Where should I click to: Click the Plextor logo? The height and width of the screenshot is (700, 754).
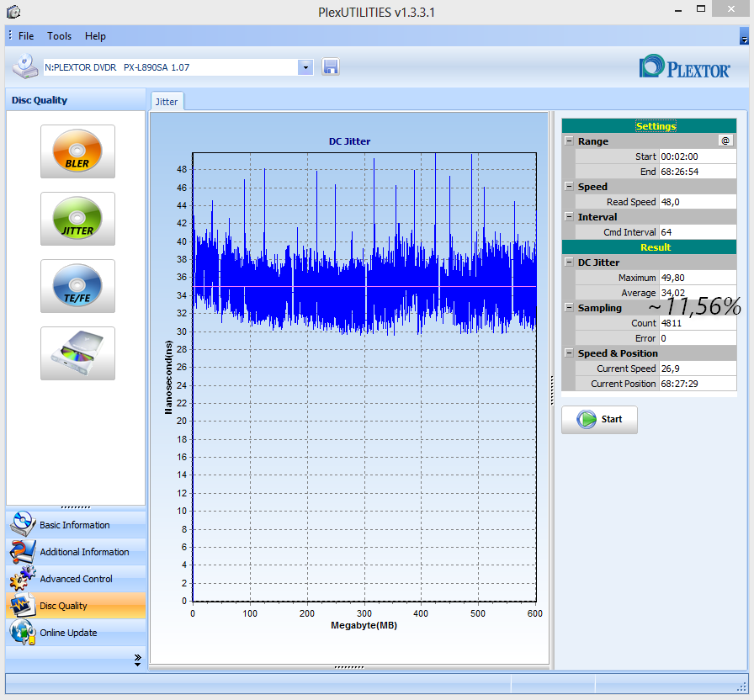[684, 66]
